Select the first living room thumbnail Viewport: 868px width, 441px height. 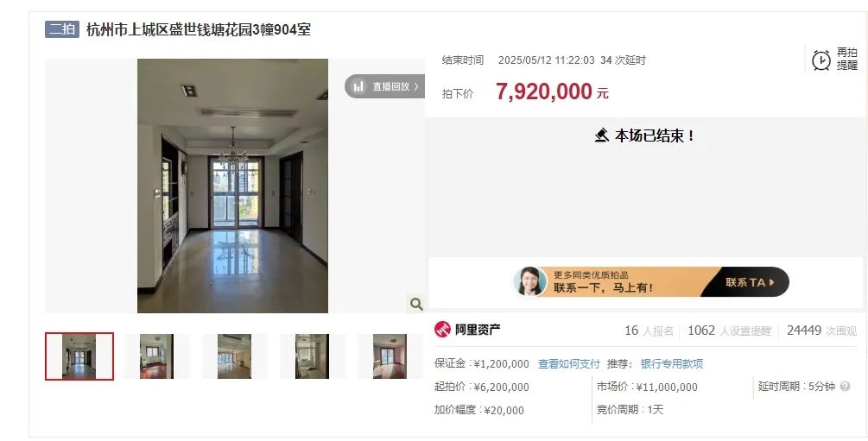coord(79,356)
